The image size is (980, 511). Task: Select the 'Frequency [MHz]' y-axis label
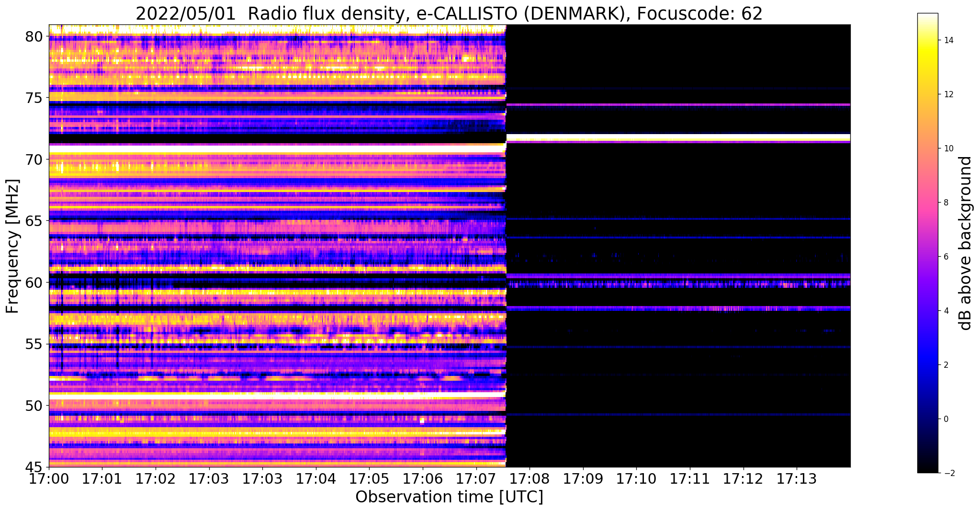click(x=12, y=246)
